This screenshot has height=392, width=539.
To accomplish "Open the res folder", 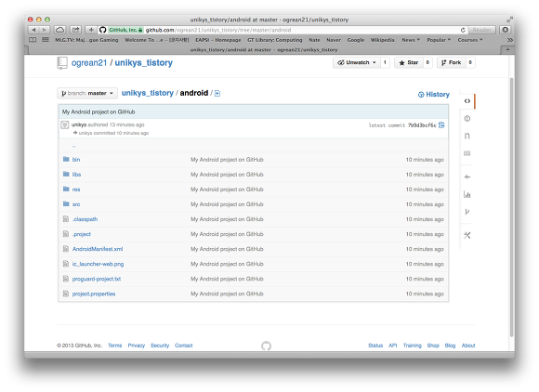I will coord(76,189).
